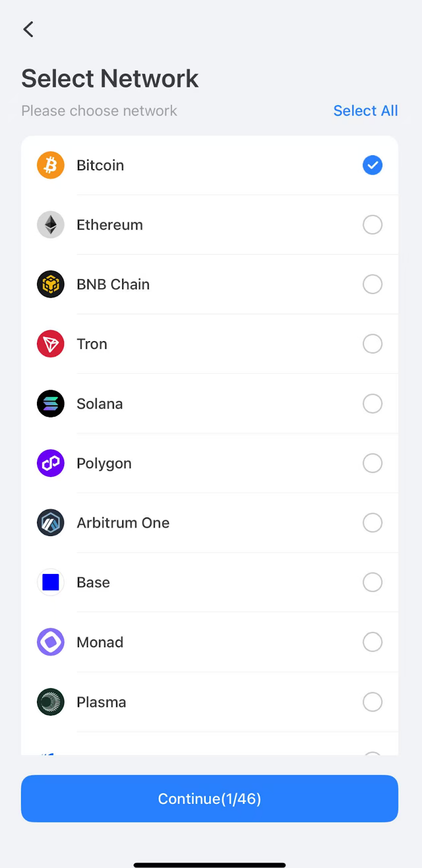Tap the back arrow icon
Screen dimensions: 422x868
click(29, 29)
